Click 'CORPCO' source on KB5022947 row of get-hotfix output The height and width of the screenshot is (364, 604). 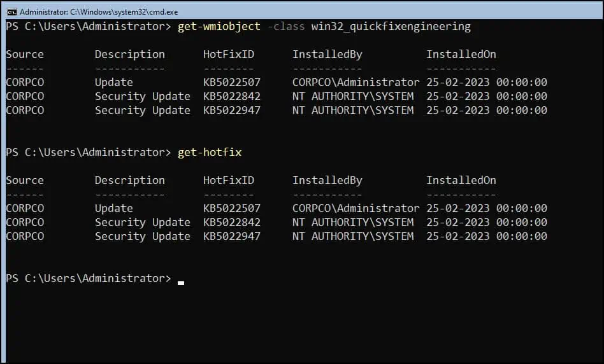click(x=25, y=237)
